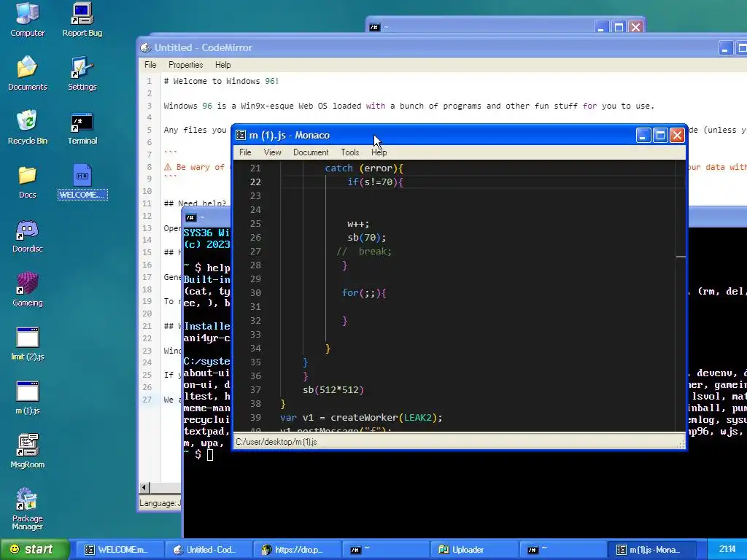The width and height of the screenshot is (747, 560).
Task: Click '# Welcome to Windows 96!' line
Action: (221, 81)
